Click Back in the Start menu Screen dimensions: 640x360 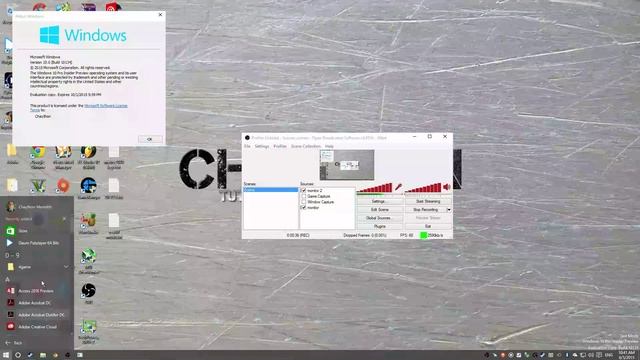coord(14,343)
